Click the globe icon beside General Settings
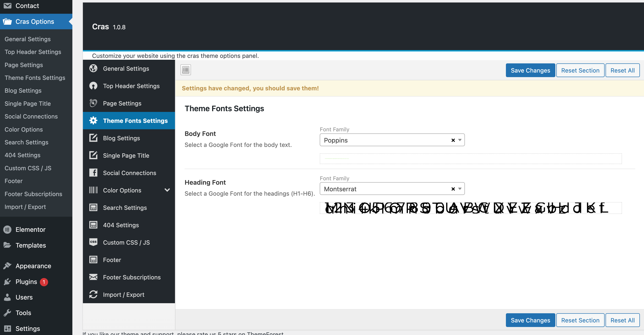 [93, 68]
